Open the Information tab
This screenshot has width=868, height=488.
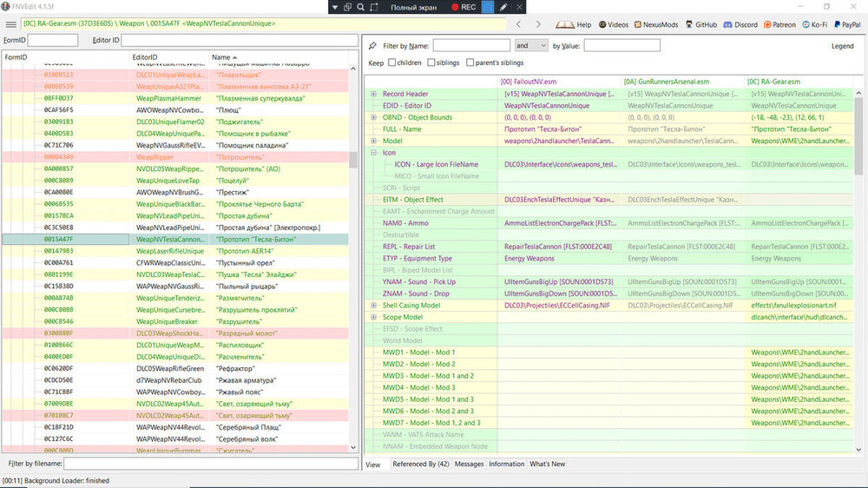(507, 465)
